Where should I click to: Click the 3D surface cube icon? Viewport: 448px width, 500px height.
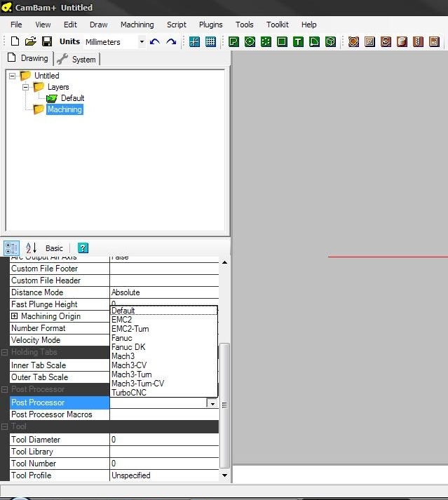[331, 41]
